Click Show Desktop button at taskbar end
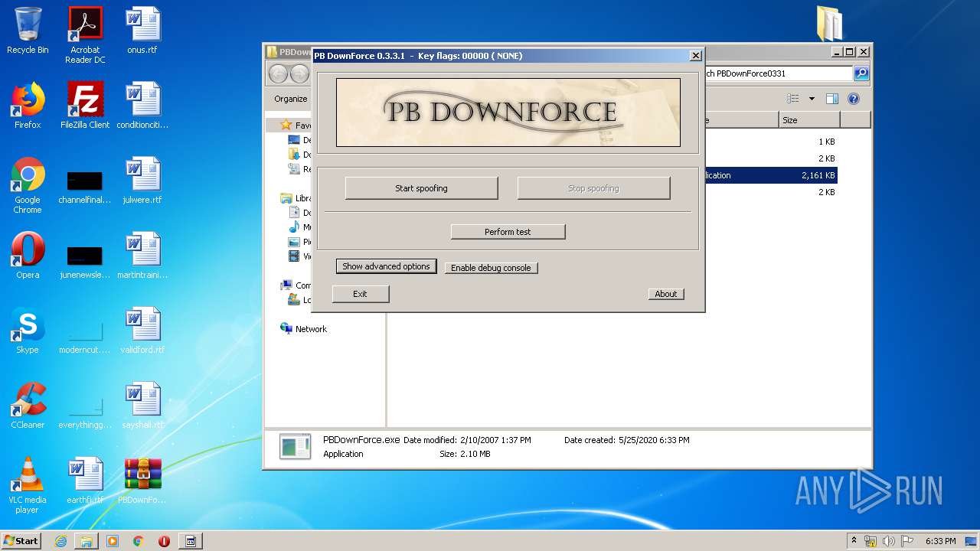 [972, 541]
